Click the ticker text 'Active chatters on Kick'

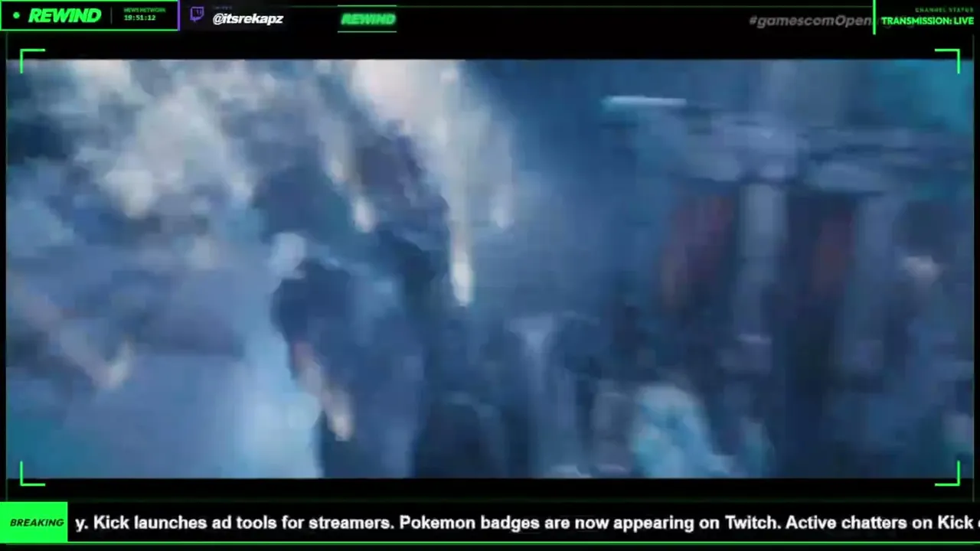(879, 523)
